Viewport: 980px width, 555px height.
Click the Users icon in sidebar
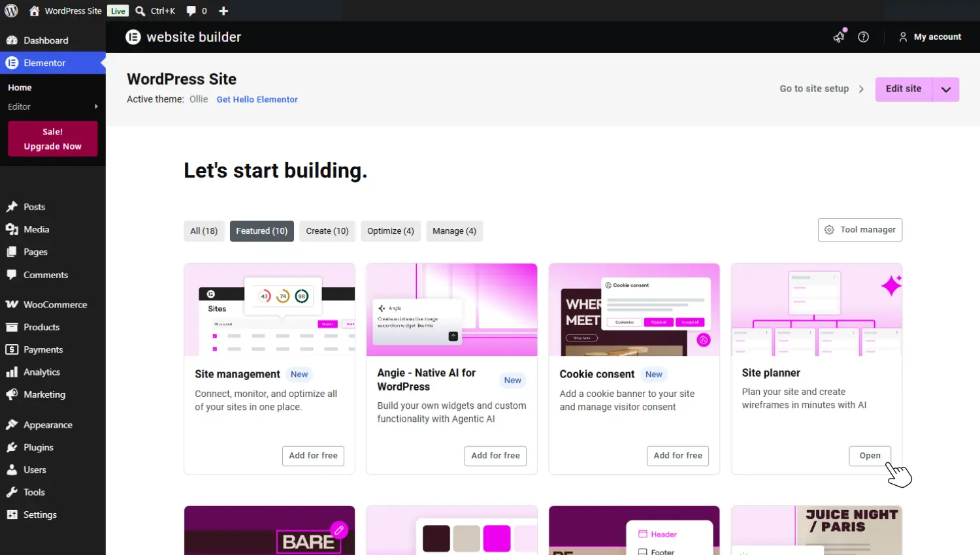(12, 469)
